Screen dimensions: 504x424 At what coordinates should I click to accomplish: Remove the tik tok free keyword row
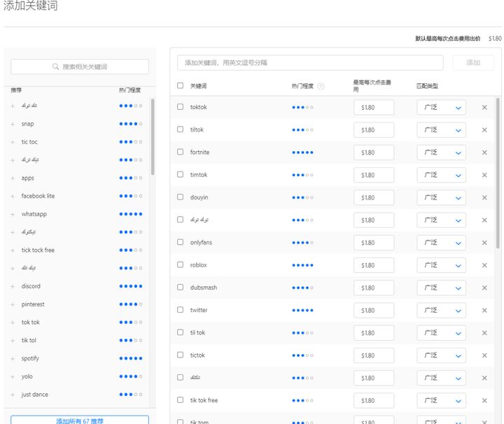tap(484, 400)
